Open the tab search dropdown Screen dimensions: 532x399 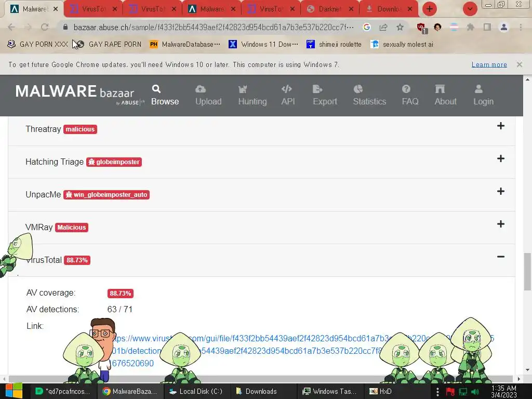[470, 9]
